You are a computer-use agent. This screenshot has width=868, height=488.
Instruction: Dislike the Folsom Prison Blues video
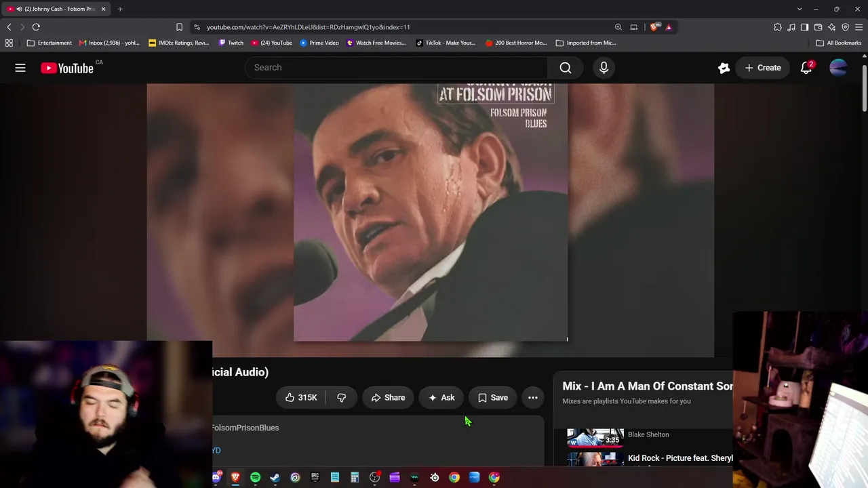[x=342, y=398]
